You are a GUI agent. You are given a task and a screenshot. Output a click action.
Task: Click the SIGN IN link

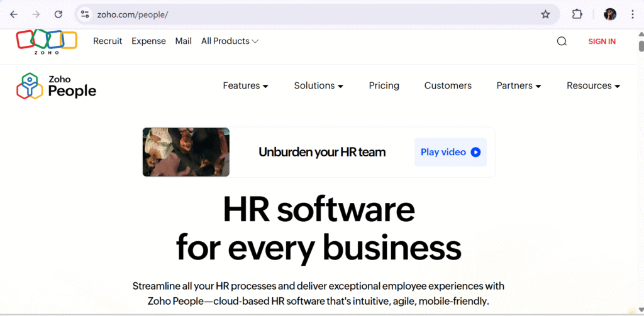coord(602,41)
